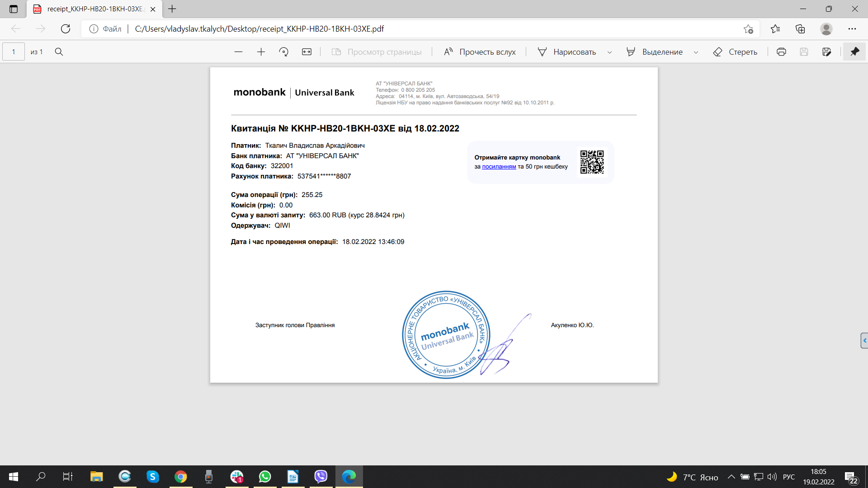Viewport: 868px width, 488px height.
Task: Open the Windows Start menu
Action: 14,477
